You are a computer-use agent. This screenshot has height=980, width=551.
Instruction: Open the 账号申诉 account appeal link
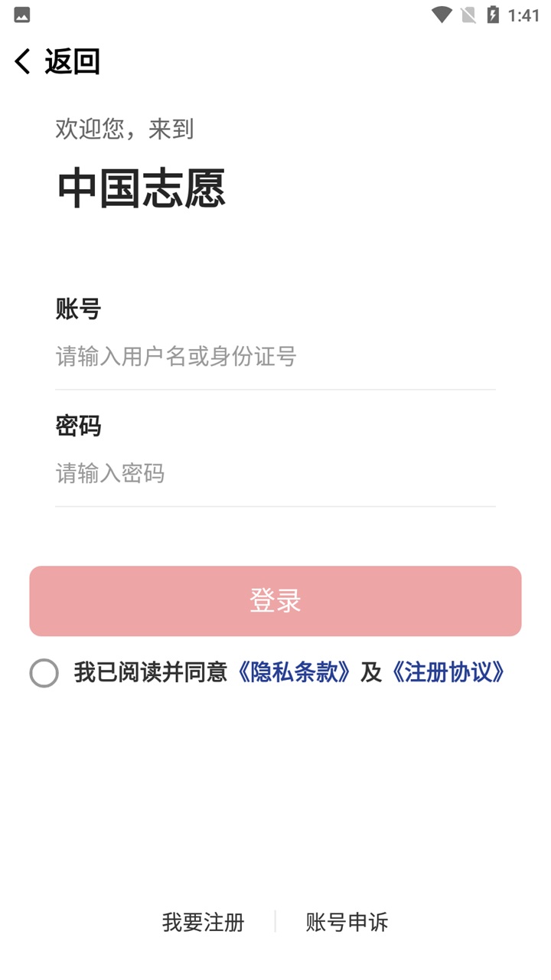pos(347,922)
